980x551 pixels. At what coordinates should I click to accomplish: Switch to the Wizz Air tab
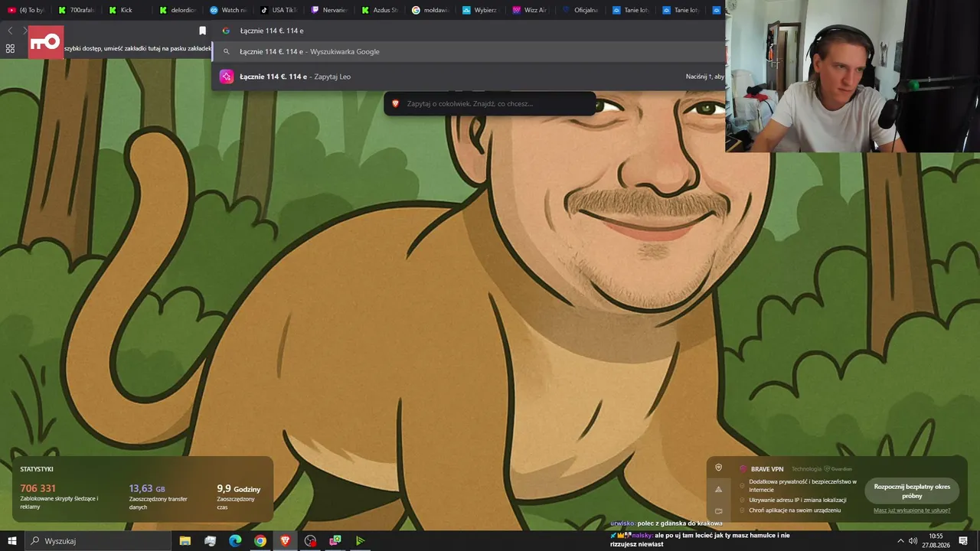(x=530, y=10)
